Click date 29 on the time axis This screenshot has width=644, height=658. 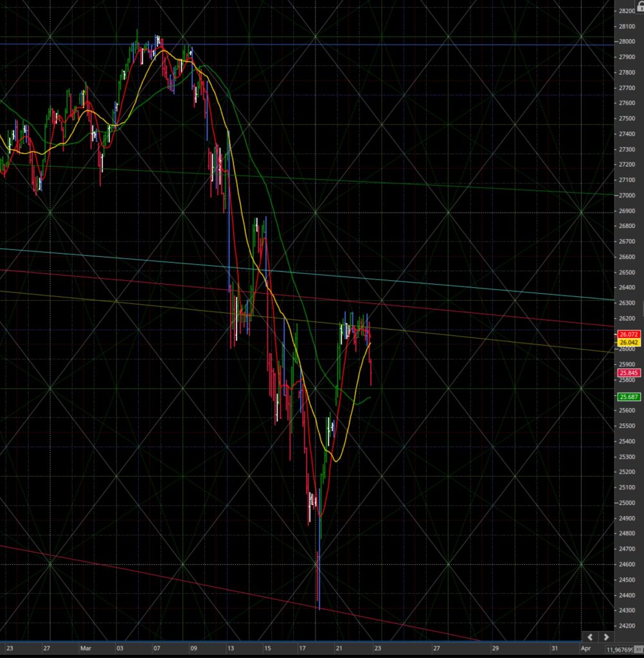click(x=496, y=648)
